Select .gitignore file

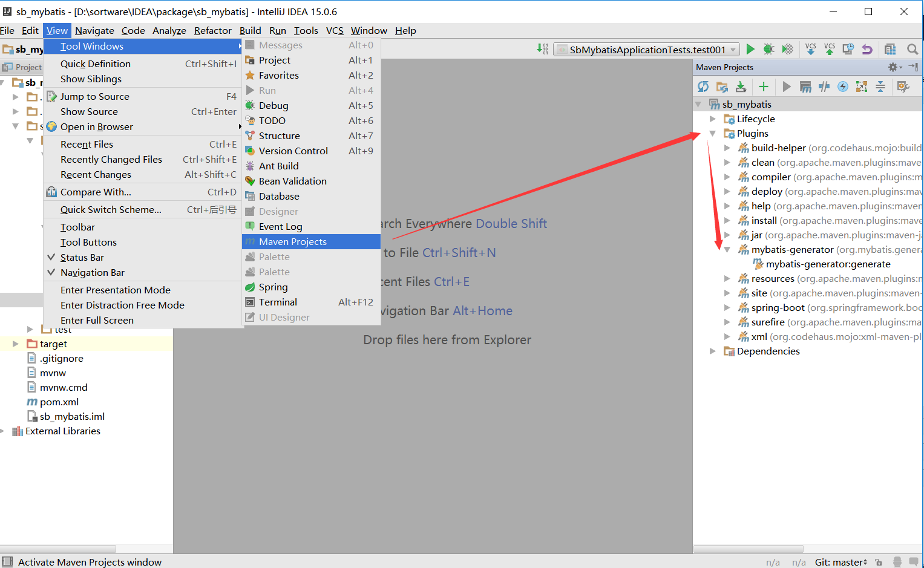62,358
